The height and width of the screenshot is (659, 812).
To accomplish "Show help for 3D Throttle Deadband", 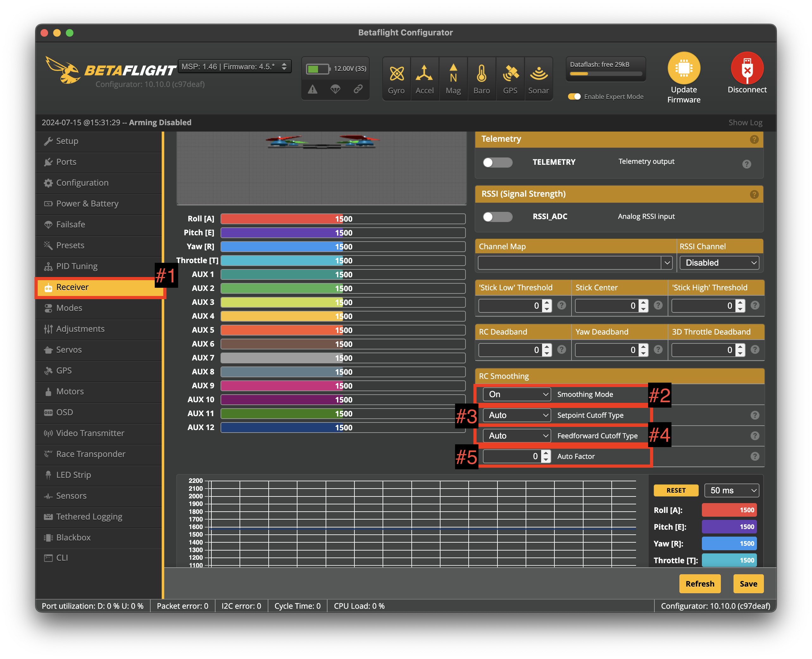I will pos(755,349).
